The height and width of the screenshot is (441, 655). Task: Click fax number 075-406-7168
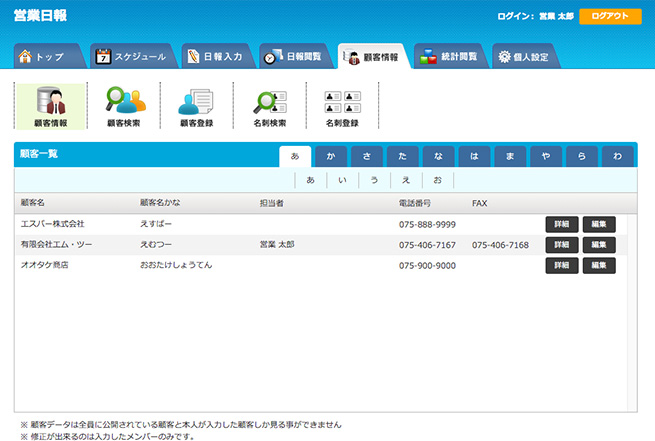coord(500,245)
